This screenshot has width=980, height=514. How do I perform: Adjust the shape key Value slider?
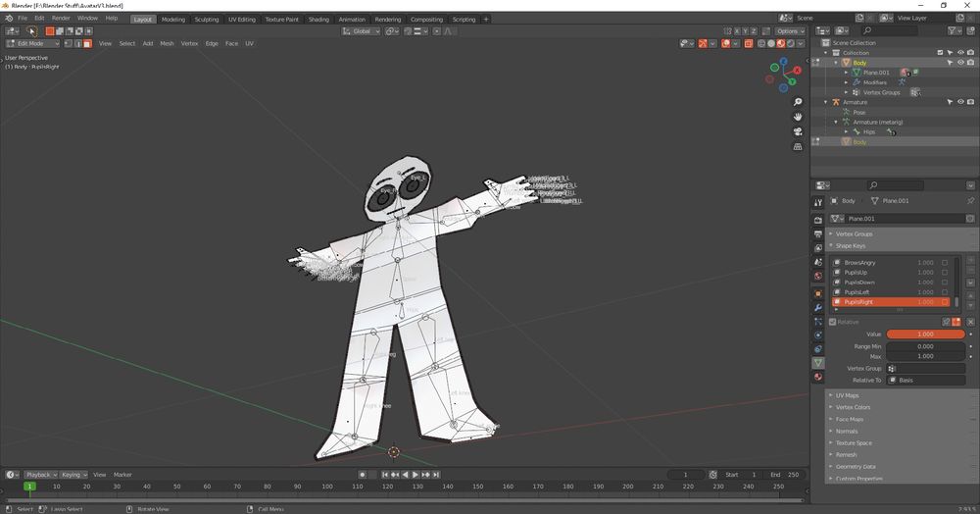tap(926, 334)
